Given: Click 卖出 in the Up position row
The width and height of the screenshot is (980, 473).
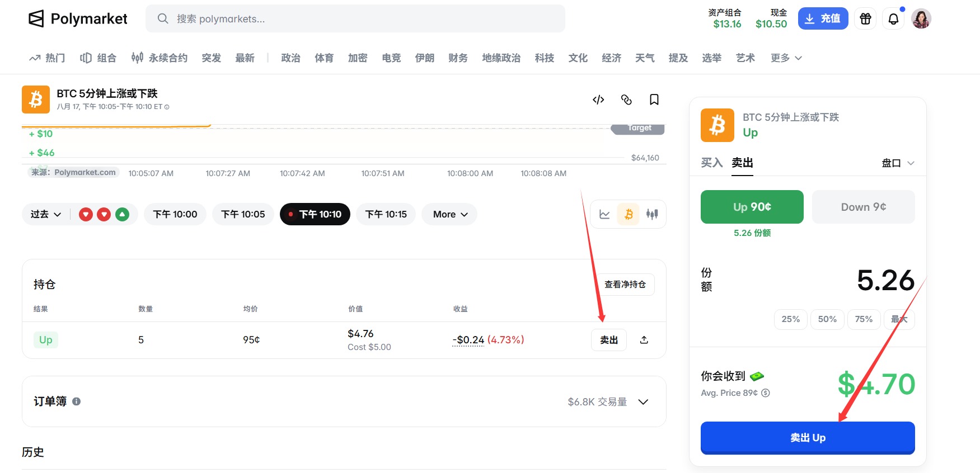Looking at the screenshot, I should 609,340.
